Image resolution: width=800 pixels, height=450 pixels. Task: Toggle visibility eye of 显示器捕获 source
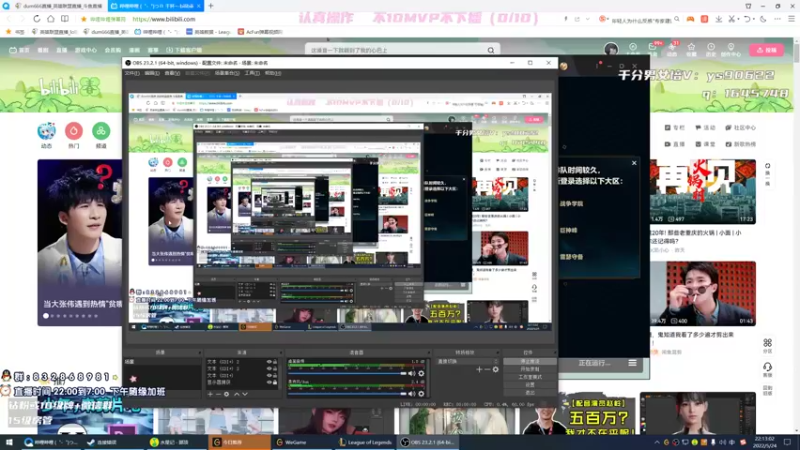point(269,382)
